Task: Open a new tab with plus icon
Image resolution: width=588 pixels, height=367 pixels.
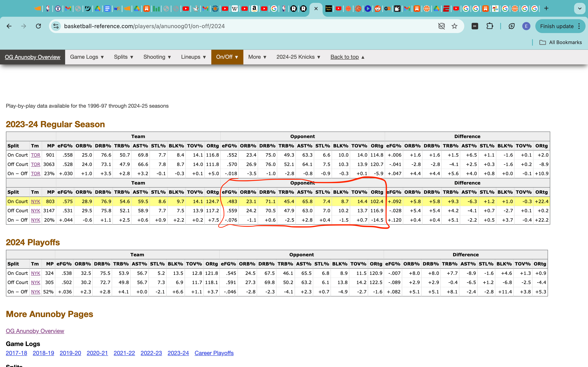Action: point(546,9)
